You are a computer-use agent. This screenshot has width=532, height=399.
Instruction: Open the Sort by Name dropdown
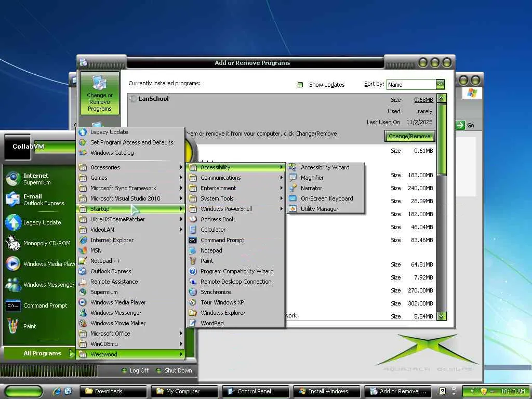click(x=440, y=84)
